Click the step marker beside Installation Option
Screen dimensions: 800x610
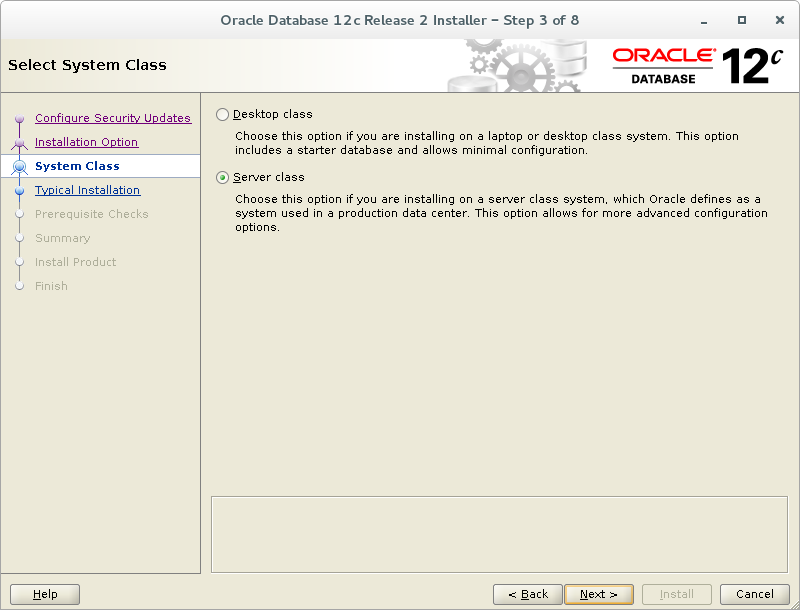click(19, 143)
